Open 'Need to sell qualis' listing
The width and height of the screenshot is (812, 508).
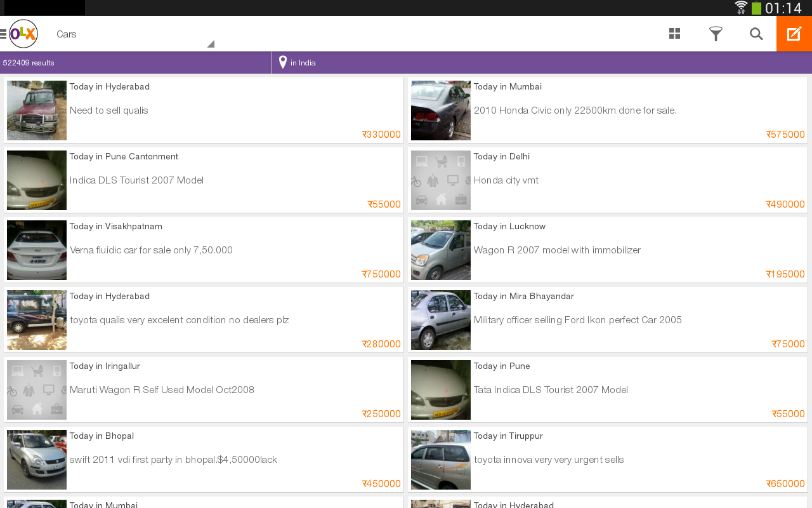coord(204,110)
